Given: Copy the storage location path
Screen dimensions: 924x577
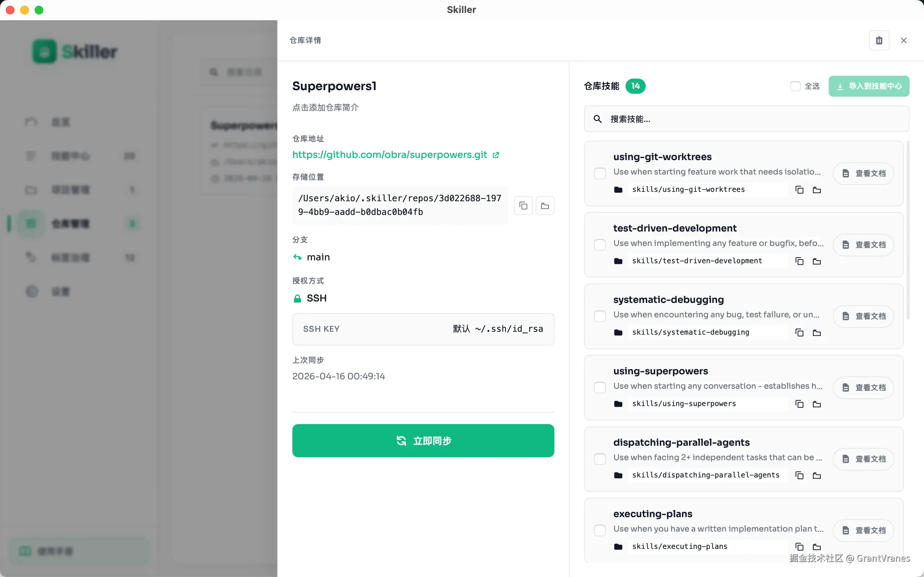Looking at the screenshot, I should click(x=523, y=206).
